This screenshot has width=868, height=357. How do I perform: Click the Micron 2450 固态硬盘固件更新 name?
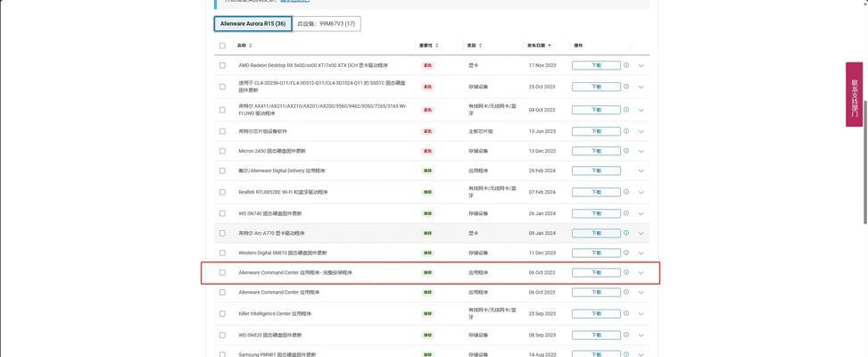pyautogui.click(x=272, y=151)
